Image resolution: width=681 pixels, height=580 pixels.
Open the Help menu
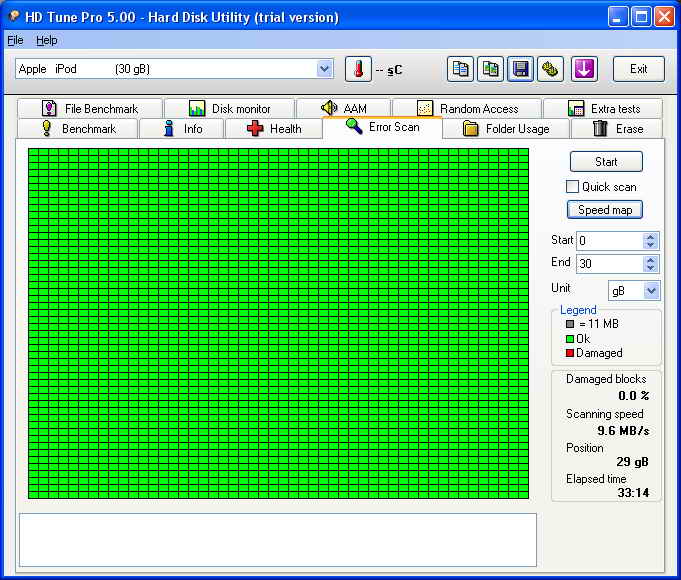pyautogui.click(x=47, y=41)
